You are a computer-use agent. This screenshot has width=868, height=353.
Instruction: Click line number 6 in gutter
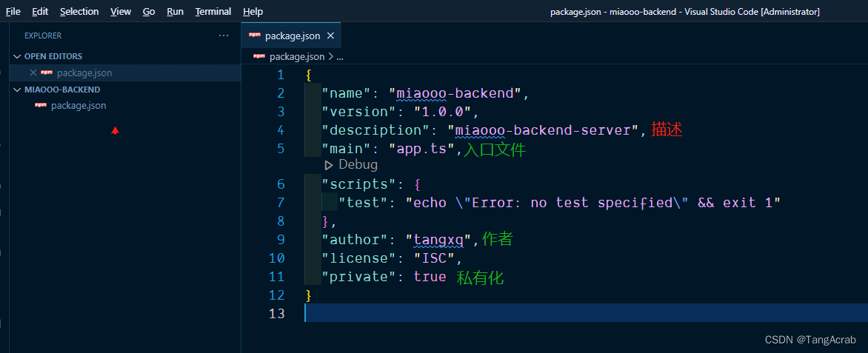click(280, 184)
